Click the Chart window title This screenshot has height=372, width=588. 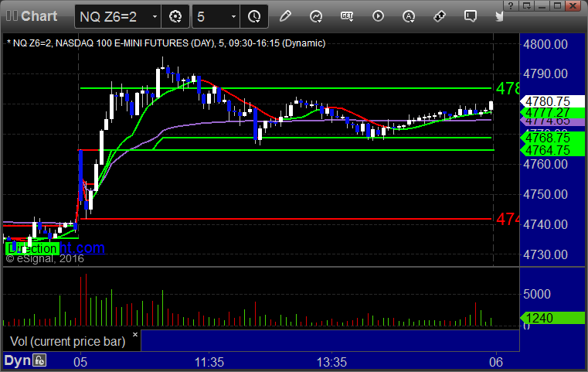pos(39,16)
